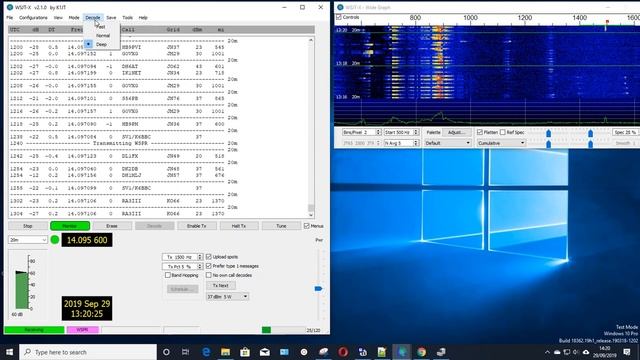
Task: Click the Wide Graph title bar icon
Action: coord(340,7)
